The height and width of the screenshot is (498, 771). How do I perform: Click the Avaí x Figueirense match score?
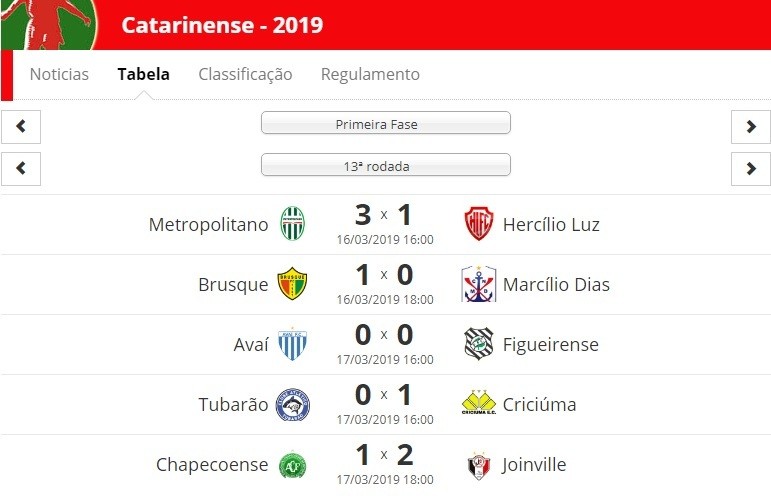(384, 335)
